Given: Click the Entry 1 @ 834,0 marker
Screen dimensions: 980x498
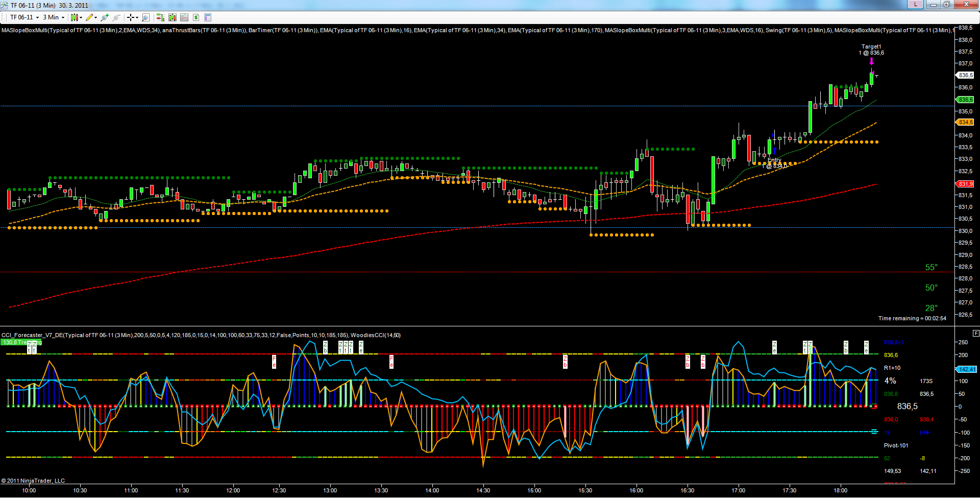Looking at the screenshot, I should [x=774, y=163].
